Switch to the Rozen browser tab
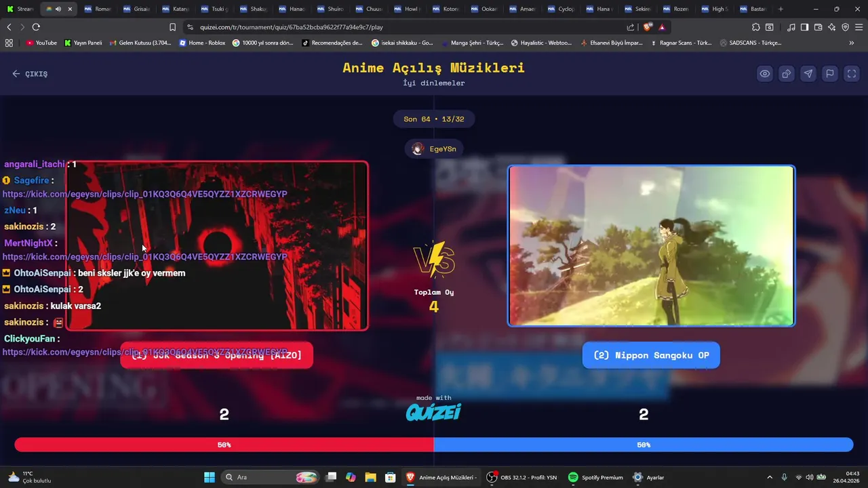The width and height of the screenshot is (868, 488). (x=677, y=9)
